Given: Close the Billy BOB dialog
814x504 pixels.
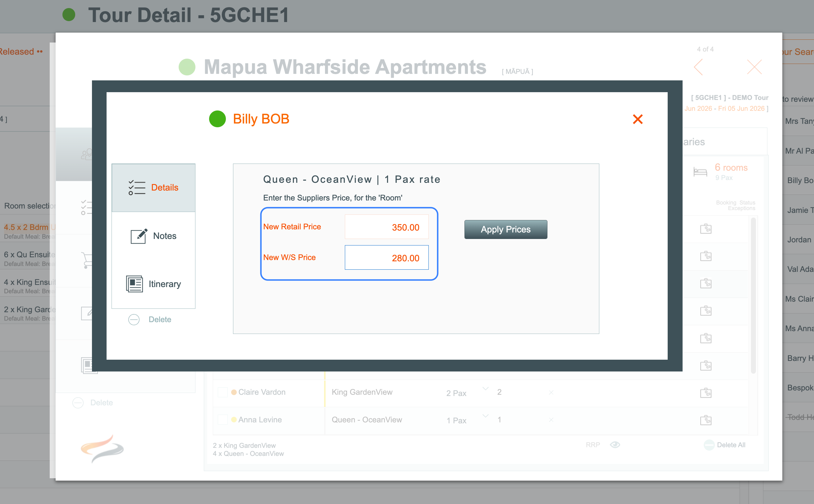Looking at the screenshot, I should (638, 119).
